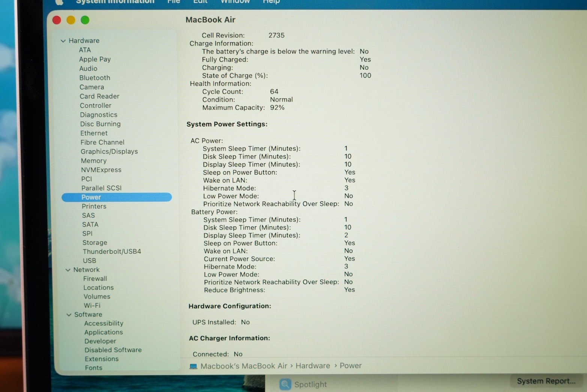This screenshot has height=392, width=587.
Task: Click Macbook's MacBook Air in path bar
Action: point(244,366)
